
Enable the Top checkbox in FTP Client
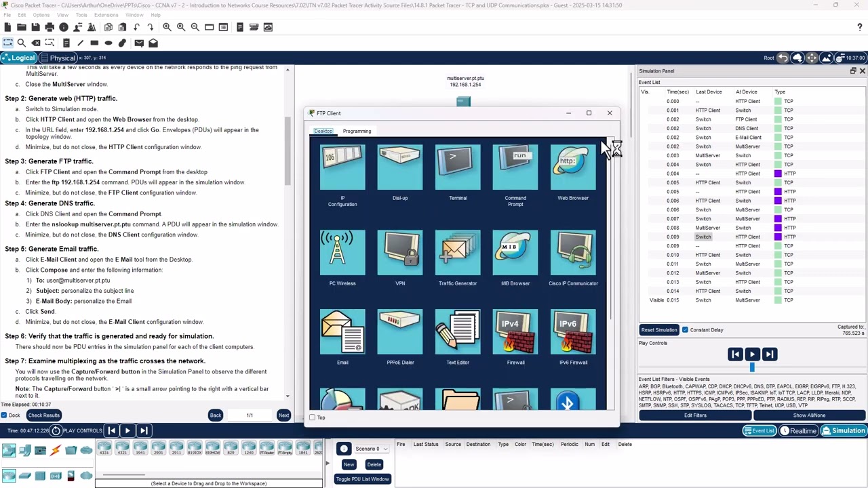tap(312, 418)
